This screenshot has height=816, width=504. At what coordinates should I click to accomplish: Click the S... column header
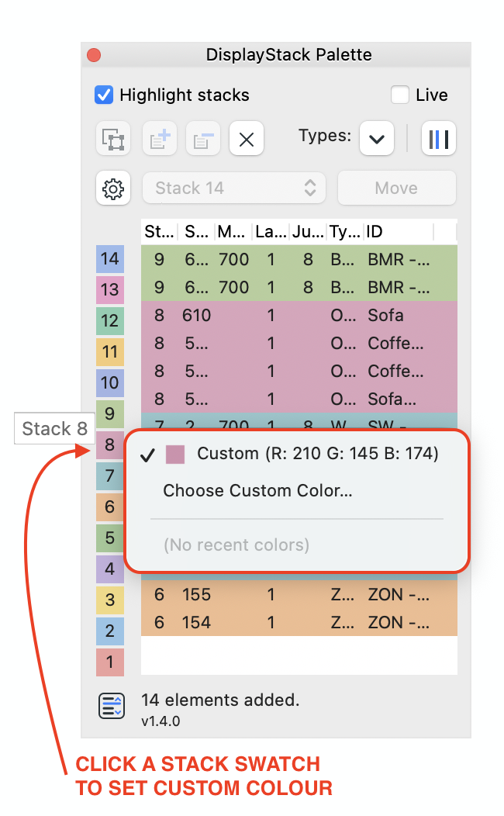pyautogui.click(x=196, y=232)
